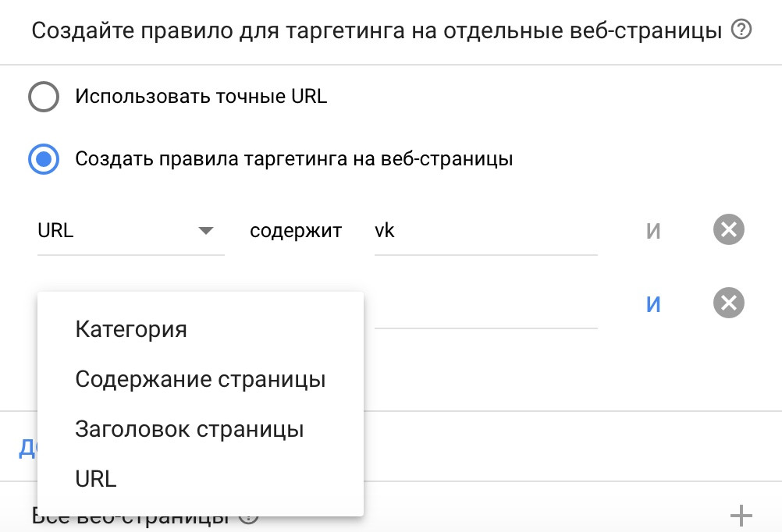Click the blue И operator link
The height and width of the screenshot is (532, 782).
pos(654,303)
